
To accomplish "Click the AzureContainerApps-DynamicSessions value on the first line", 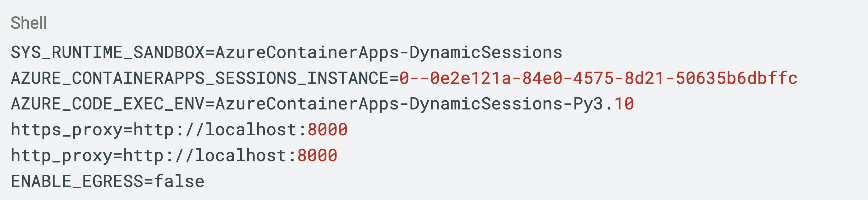I will [x=389, y=53].
